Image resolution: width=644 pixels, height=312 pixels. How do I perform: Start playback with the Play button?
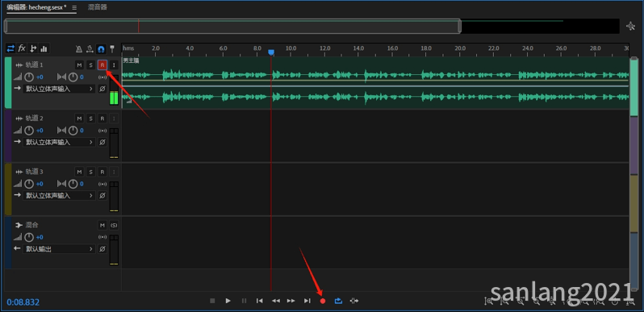click(x=228, y=301)
